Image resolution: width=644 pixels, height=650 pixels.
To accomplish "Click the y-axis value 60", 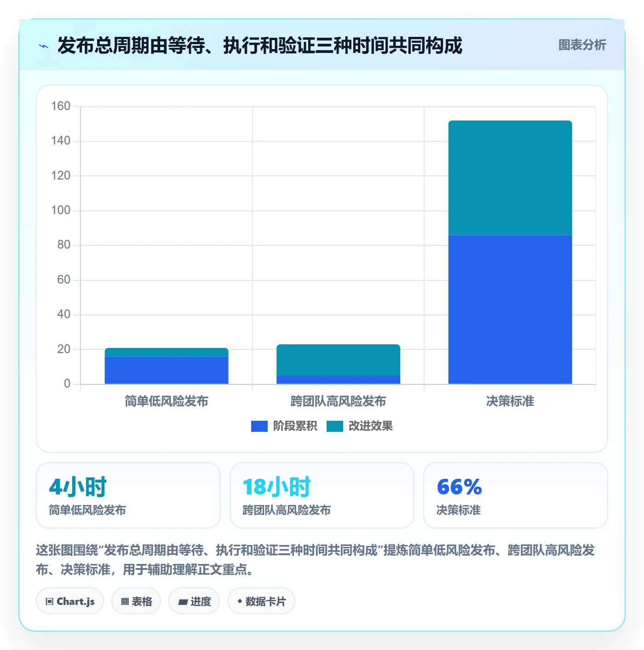I will pos(64,280).
